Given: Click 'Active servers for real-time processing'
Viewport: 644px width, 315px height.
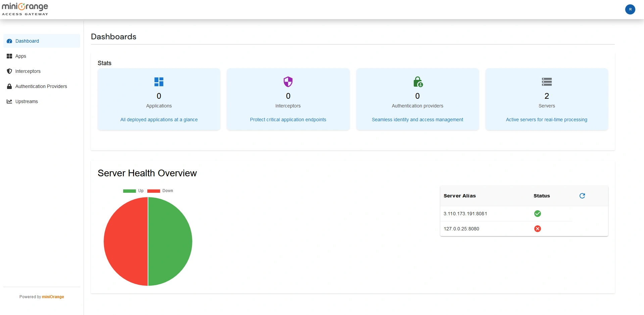Looking at the screenshot, I should click(x=547, y=120).
